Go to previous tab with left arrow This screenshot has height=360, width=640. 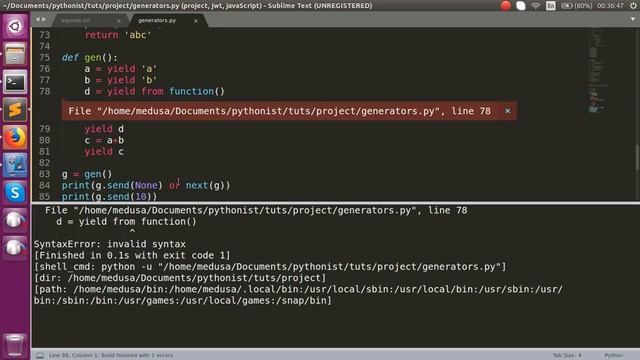[x=38, y=20]
